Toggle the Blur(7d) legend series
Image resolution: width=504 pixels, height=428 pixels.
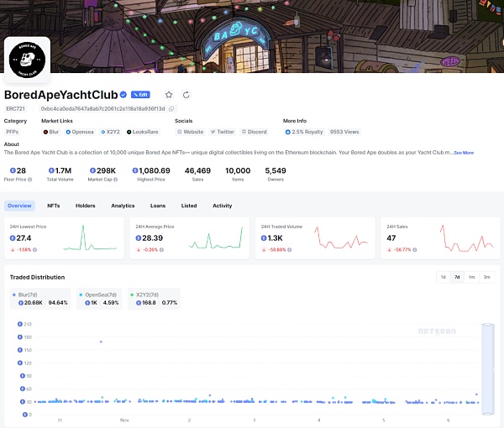[34, 295]
